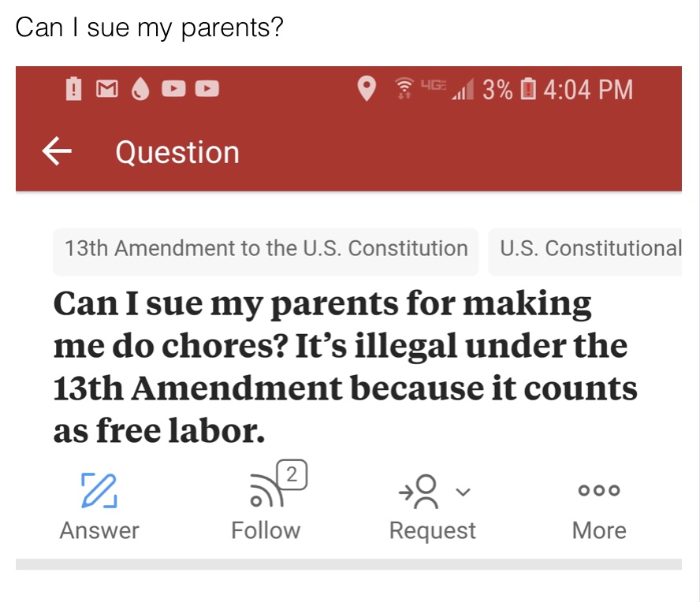Tap the Question header title
The height and width of the screenshot is (602, 700).
tap(177, 152)
